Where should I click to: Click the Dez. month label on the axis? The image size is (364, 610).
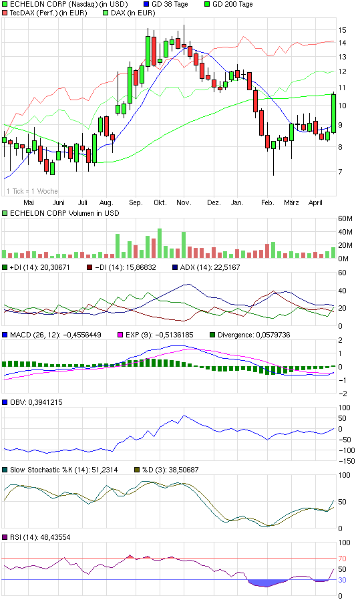click(214, 202)
